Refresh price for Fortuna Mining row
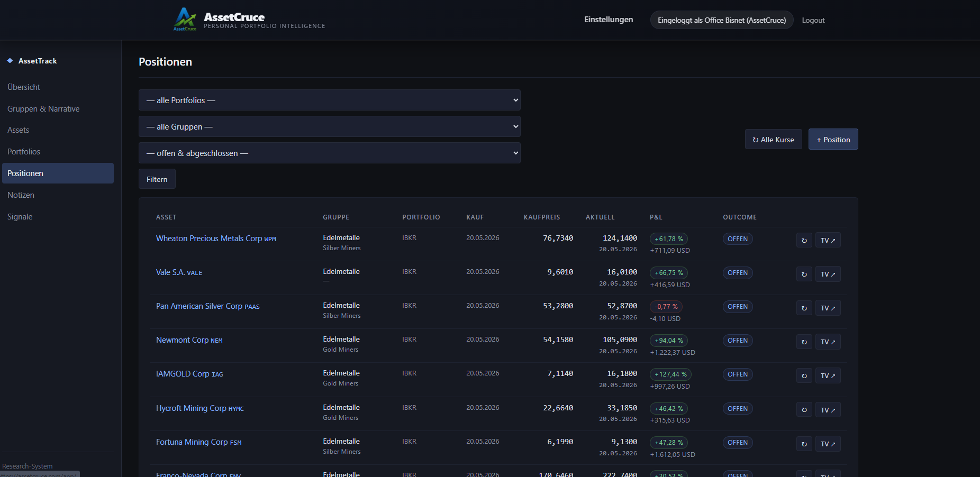This screenshot has width=980, height=477. pos(804,444)
